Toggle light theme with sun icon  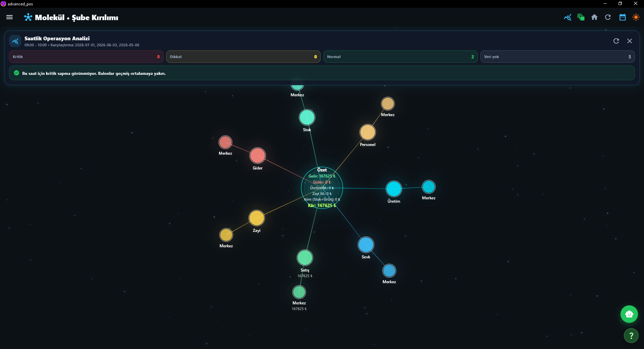636,17
